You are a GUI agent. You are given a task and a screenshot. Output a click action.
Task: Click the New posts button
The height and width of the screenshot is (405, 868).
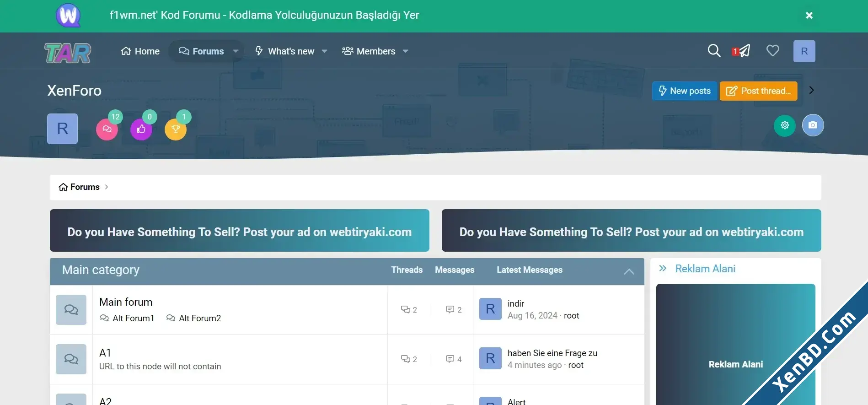click(685, 91)
